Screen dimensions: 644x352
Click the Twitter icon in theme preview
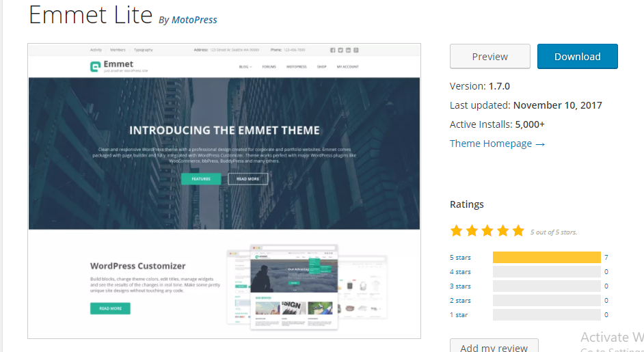pyautogui.click(x=340, y=50)
